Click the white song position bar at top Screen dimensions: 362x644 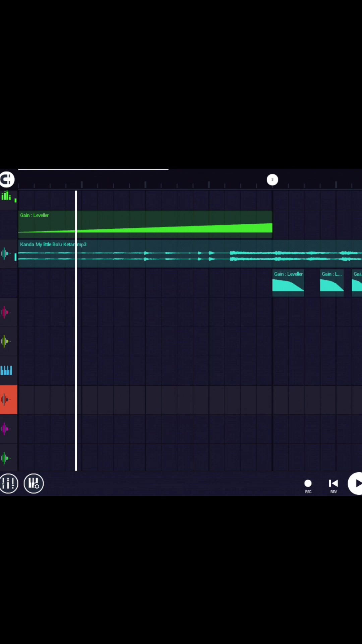[93, 169]
